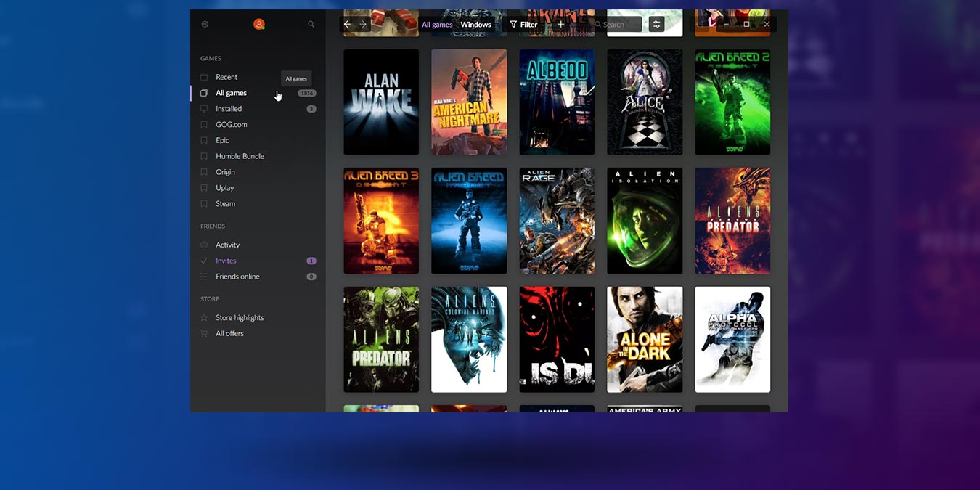The height and width of the screenshot is (490, 980).
Task: Open sidebar search with the magnifier icon
Action: [311, 24]
